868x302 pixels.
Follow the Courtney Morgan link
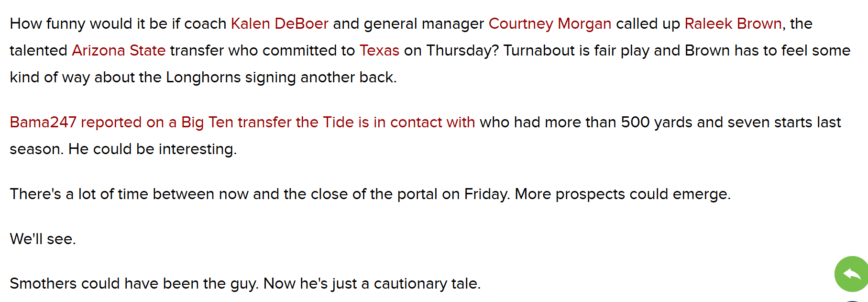point(549,24)
